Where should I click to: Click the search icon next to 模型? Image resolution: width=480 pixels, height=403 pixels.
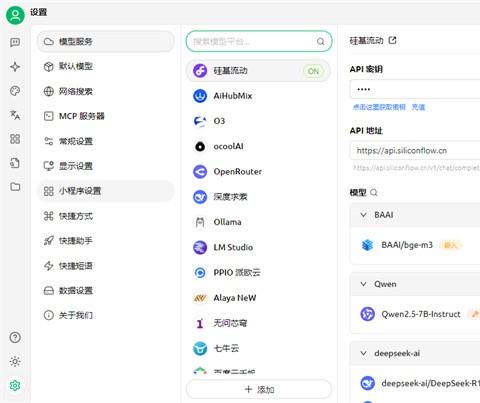[374, 192]
